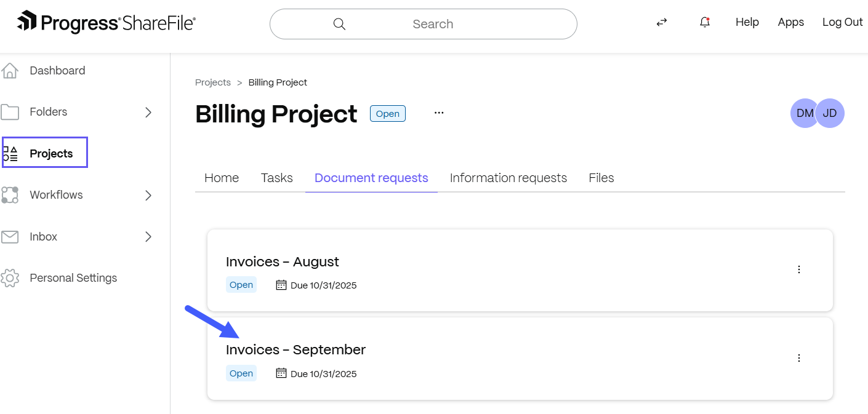
Task: Open Billing Project more options ellipsis
Action: coord(439,113)
